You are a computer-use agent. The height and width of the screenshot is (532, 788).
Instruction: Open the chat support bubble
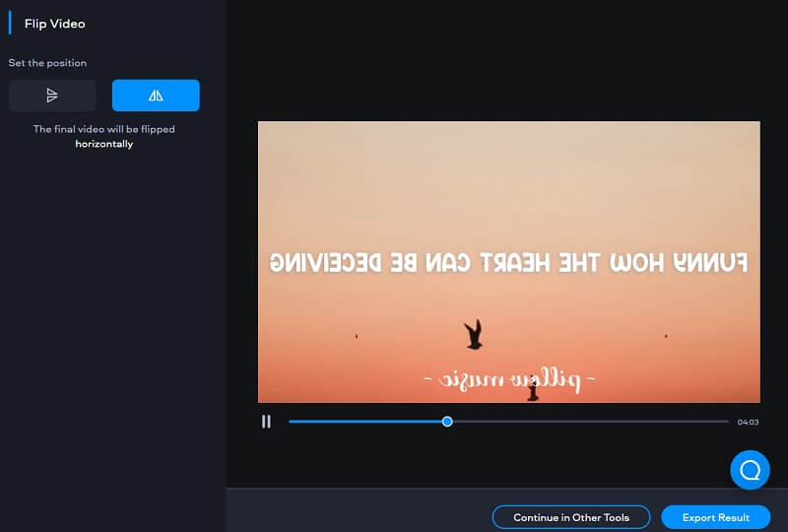pyautogui.click(x=750, y=470)
